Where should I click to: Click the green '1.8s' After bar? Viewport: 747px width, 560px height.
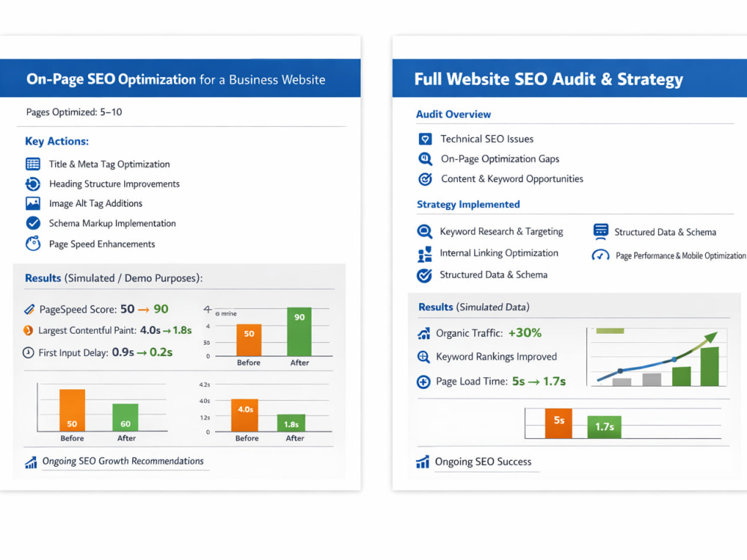click(x=291, y=423)
